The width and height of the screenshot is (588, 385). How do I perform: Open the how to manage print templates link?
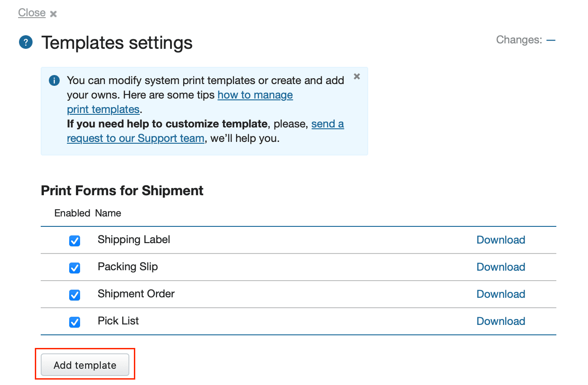coord(255,95)
